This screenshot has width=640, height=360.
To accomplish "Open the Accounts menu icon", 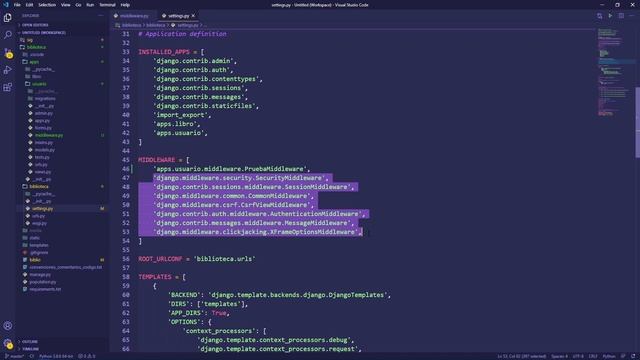I will click(x=8, y=326).
